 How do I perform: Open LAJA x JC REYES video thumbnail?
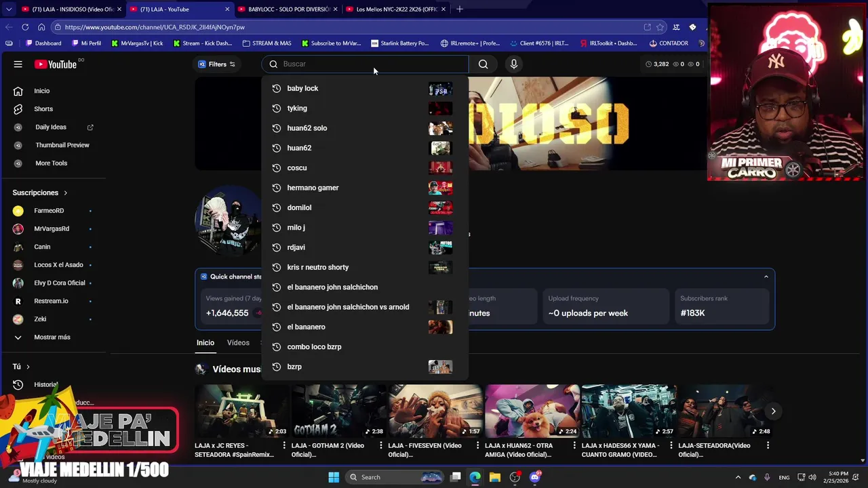[241, 411]
